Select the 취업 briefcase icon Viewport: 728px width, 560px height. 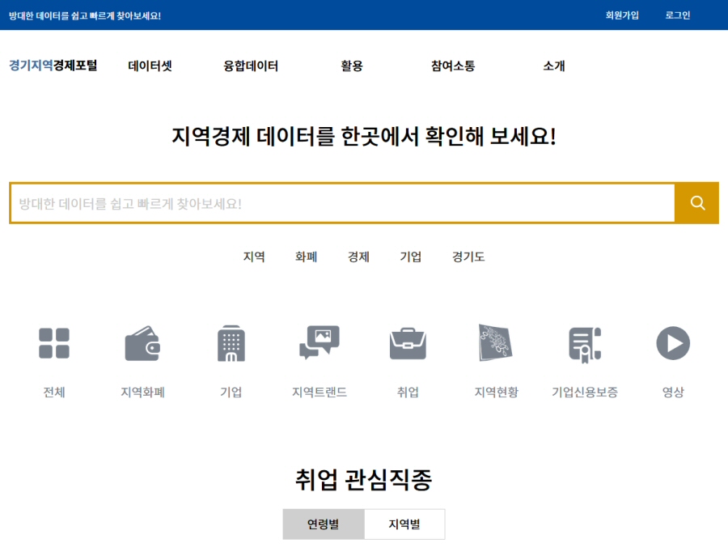click(408, 344)
